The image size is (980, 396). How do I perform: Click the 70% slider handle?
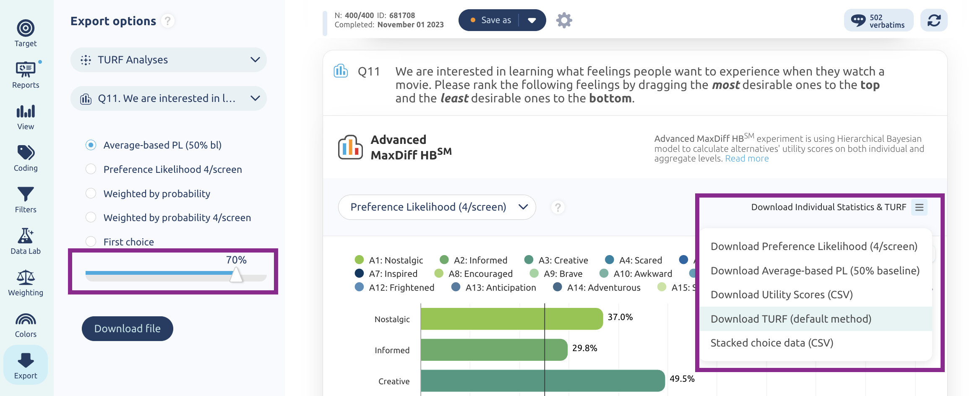(236, 275)
